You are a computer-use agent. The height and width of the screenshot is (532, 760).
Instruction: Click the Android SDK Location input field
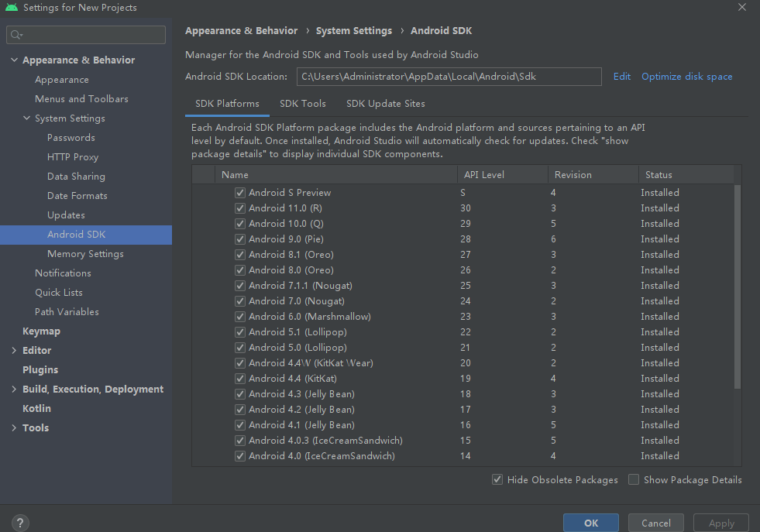click(x=449, y=76)
